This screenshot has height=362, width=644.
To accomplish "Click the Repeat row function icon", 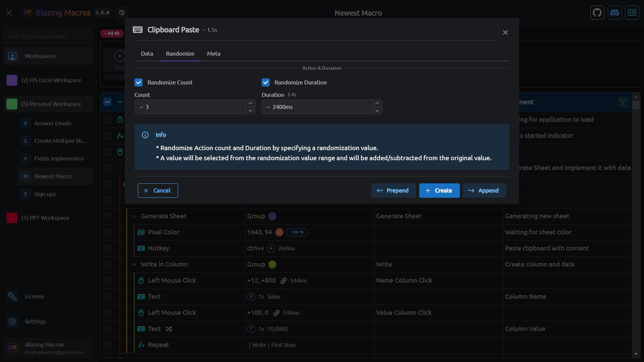I will (x=141, y=345).
